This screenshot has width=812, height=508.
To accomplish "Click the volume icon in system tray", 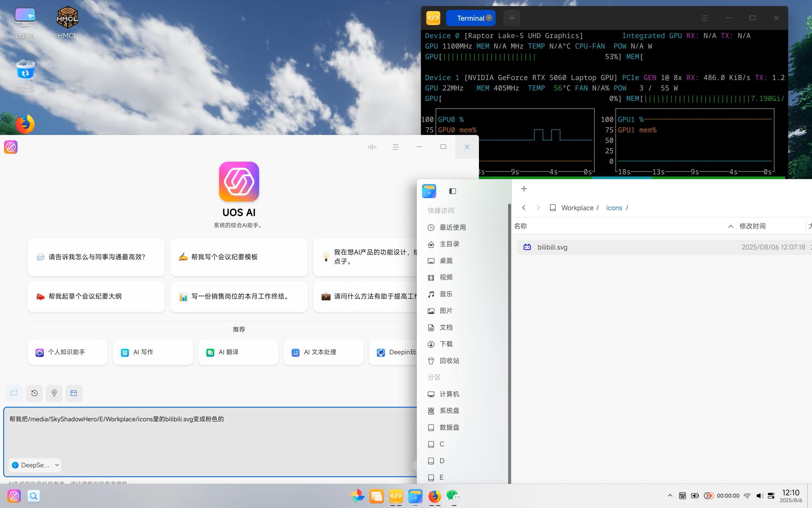I will (760, 496).
